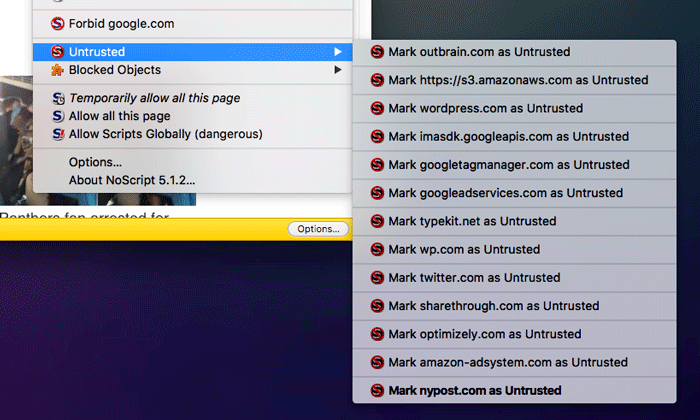Mark sharethrough.com as Untrusted
This screenshot has width=700, height=420.
[514, 306]
